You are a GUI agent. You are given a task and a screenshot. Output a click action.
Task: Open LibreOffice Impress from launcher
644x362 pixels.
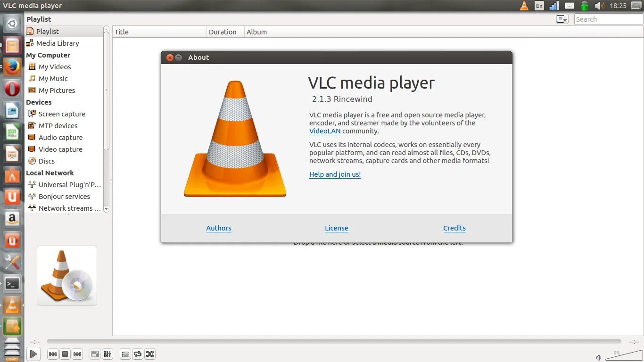12,154
